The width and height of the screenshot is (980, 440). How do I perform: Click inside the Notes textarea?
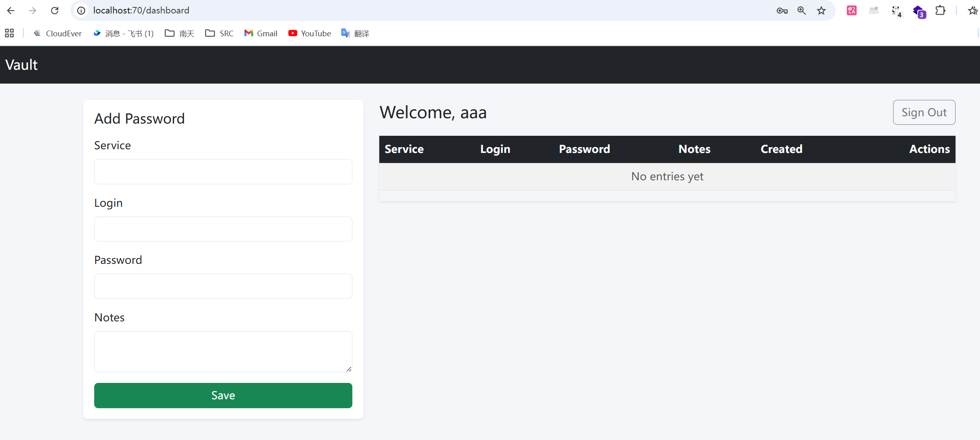click(x=223, y=352)
